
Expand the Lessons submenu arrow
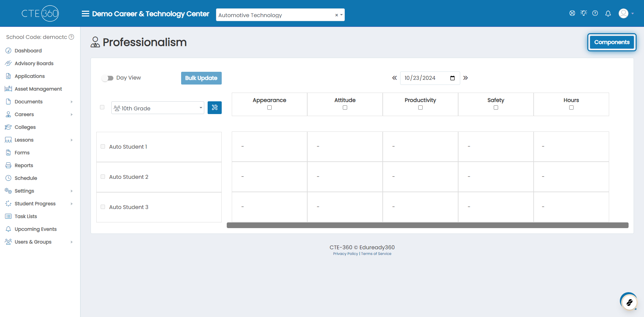click(x=71, y=140)
